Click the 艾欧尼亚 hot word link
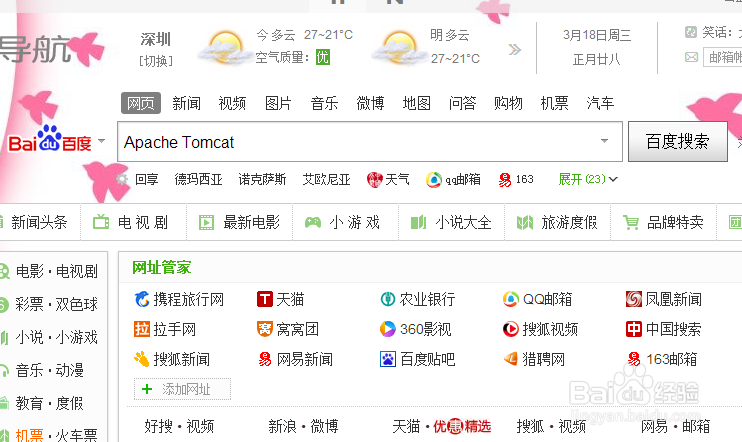 point(327,179)
